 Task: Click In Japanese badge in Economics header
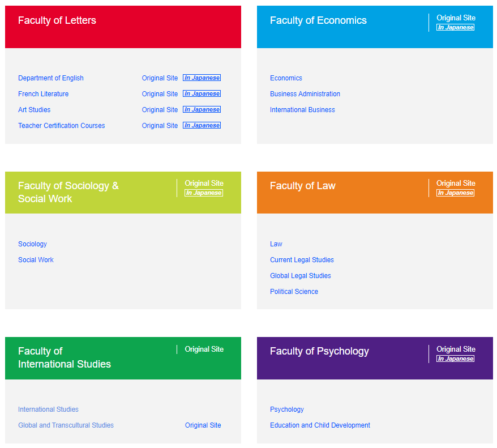(x=456, y=27)
